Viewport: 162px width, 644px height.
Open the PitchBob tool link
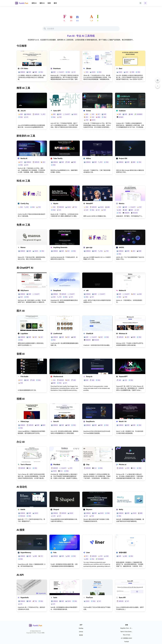(x=57, y=464)
